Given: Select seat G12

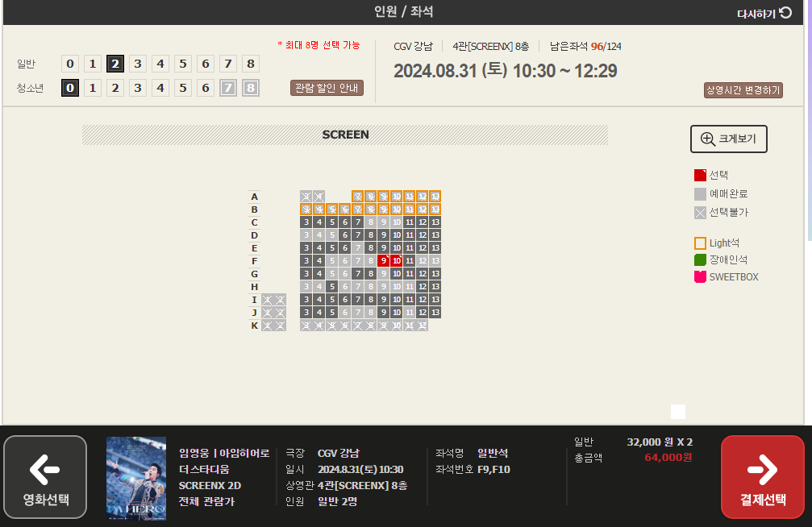Looking at the screenshot, I should (x=422, y=274).
